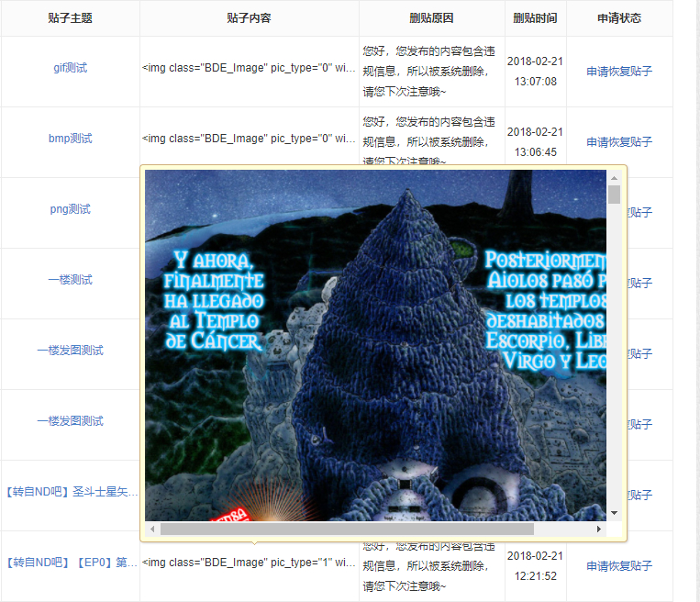
Task: Open the png测试 post link
Action: click(x=70, y=209)
